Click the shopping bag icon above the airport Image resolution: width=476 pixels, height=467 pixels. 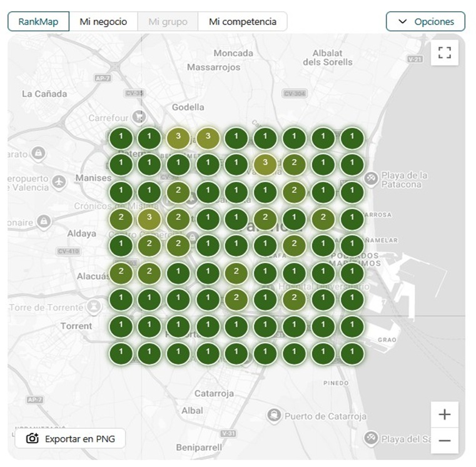[38, 153]
